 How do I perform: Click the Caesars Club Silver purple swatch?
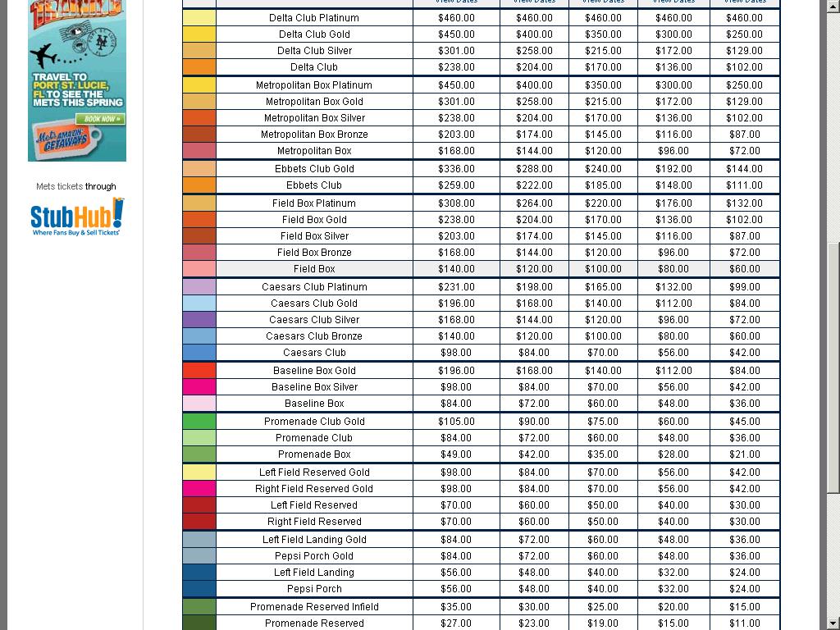(x=199, y=320)
